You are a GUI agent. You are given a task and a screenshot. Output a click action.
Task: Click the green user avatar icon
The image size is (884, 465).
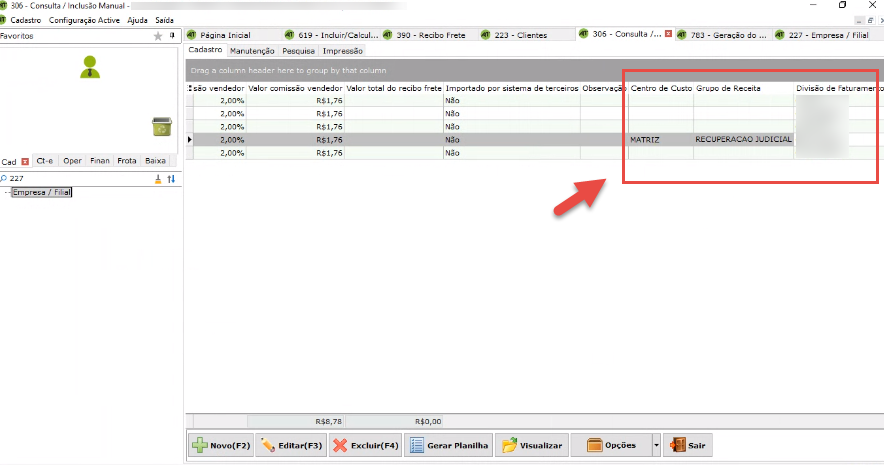click(x=91, y=67)
